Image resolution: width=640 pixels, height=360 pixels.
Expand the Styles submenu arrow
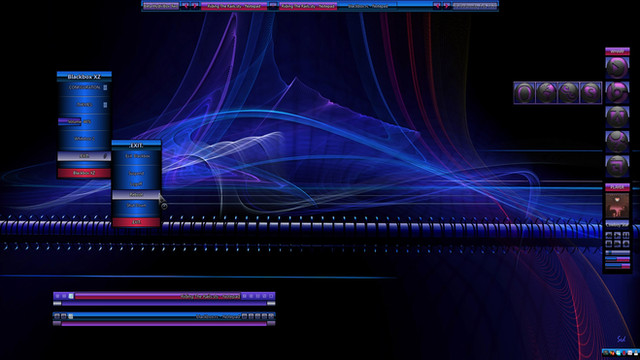pos(105,105)
